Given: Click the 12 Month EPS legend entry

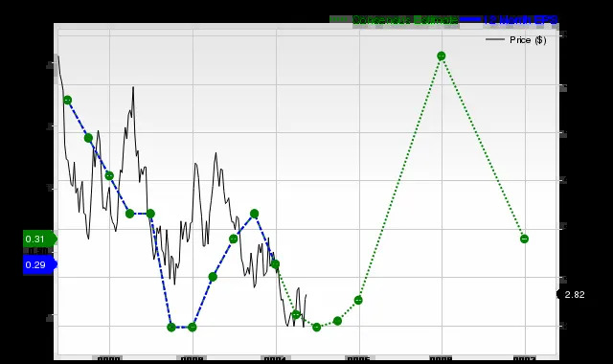Looking at the screenshot, I should tap(509, 19).
